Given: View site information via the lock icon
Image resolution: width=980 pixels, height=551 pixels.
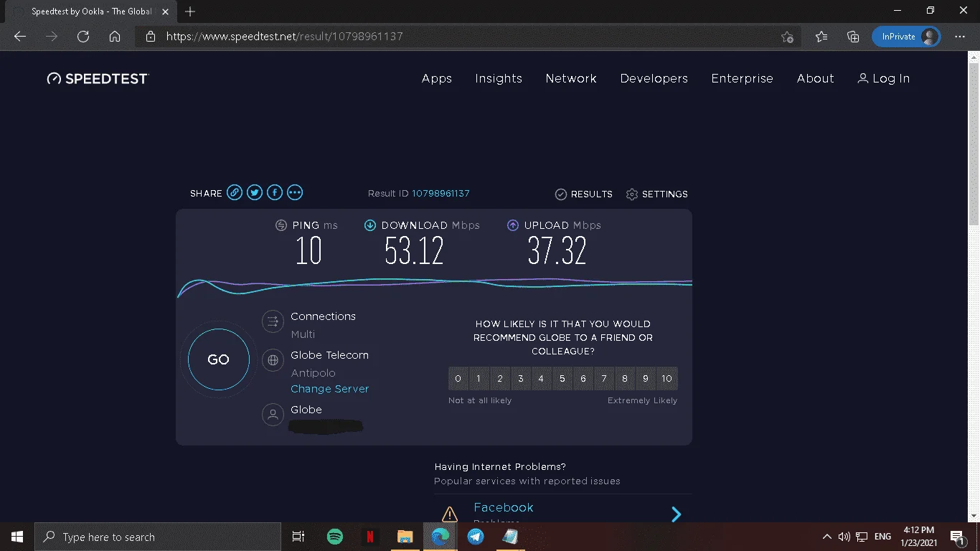Looking at the screenshot, I should pos(151,37).
